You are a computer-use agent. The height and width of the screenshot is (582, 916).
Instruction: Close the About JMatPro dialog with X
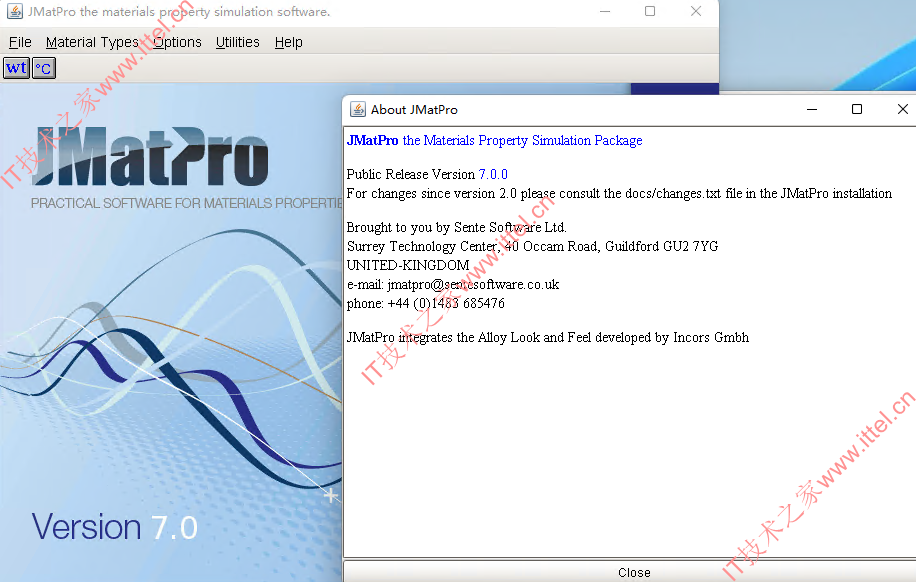tap(903, 109)
